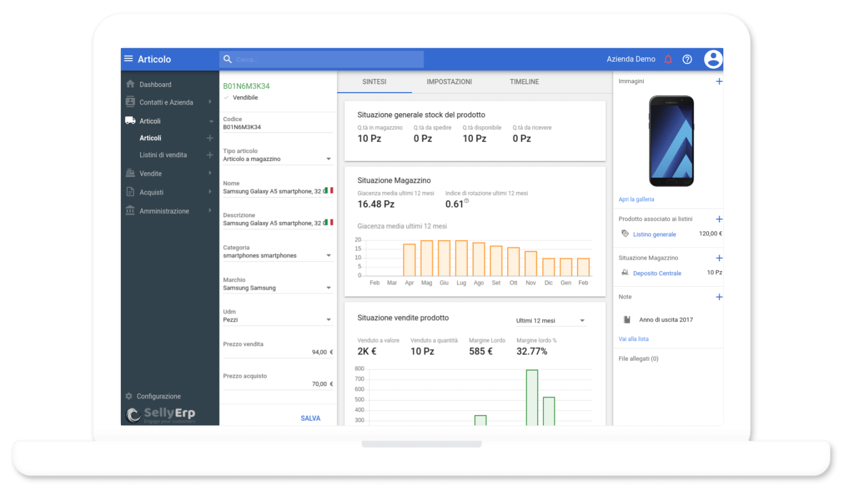The image size is (868, 502).
Task: Open Dashboard in the sidebar
Action: click(156, 84)
